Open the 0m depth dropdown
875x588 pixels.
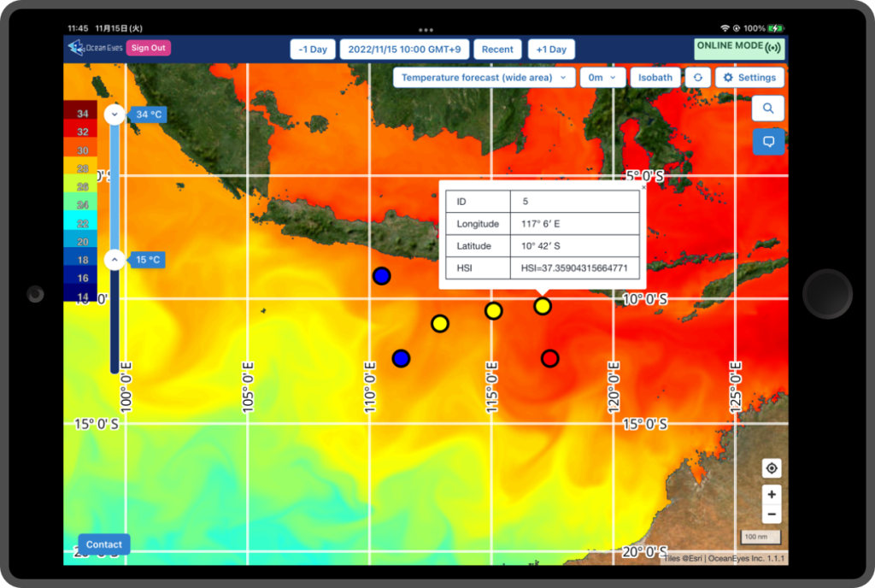pyautogui.click(x=602, y=78)
